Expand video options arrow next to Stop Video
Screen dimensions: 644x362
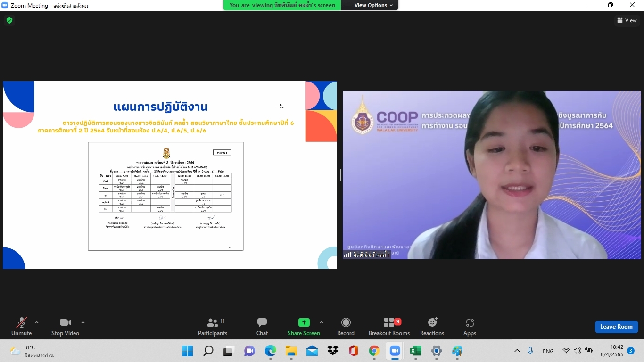[x=83, y=323]
